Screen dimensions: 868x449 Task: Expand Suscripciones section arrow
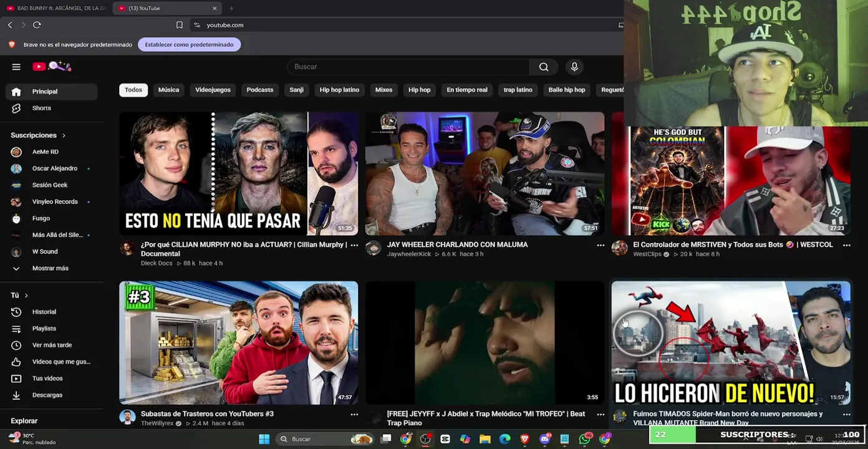[x=63, y=135]
